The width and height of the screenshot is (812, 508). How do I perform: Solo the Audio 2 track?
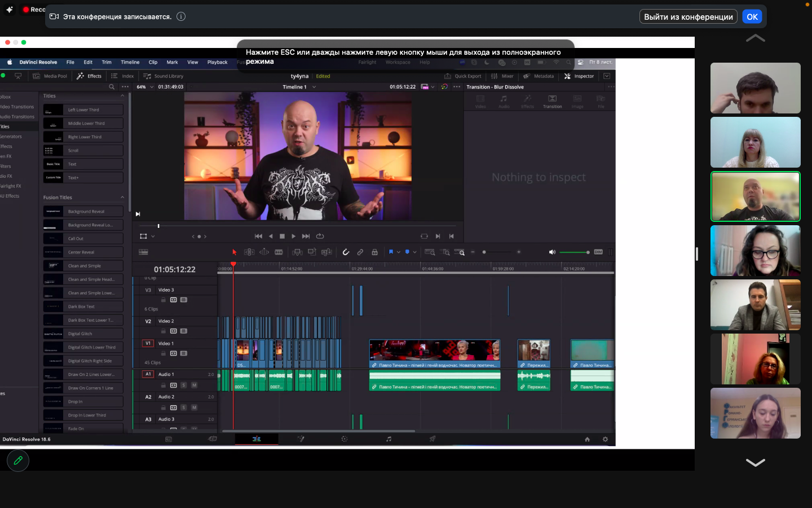(183, 408)
